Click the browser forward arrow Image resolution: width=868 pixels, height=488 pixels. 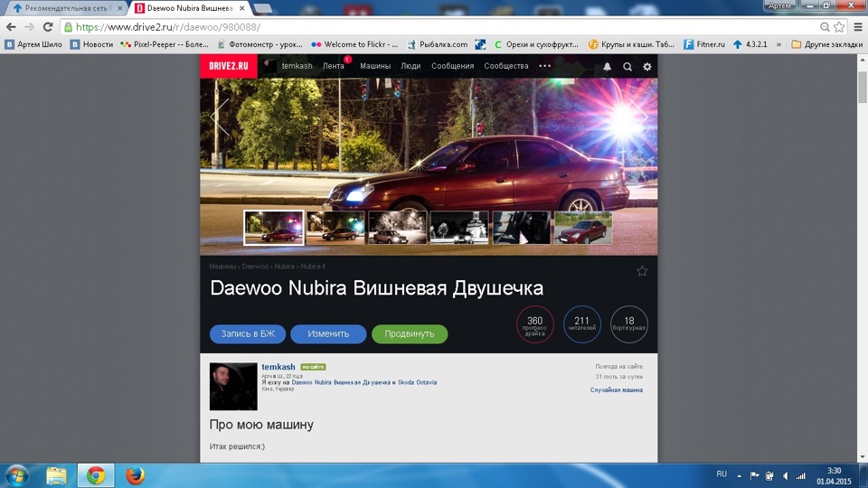point(29,26)
